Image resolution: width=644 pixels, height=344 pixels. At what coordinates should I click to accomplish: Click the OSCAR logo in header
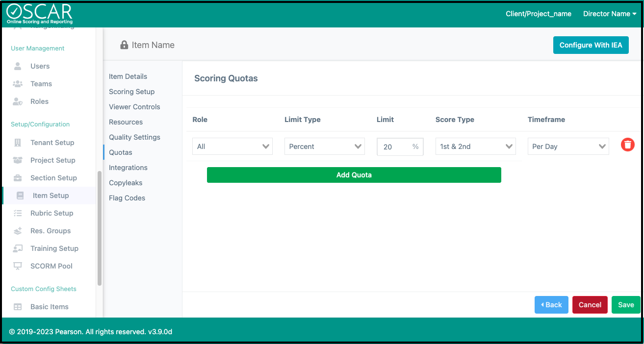[x=39, y=14]
